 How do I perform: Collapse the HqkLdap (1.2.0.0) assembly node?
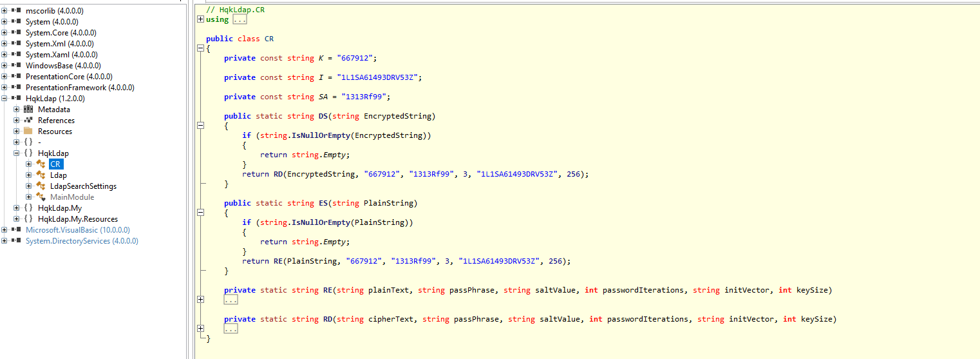[x=5, y=99]
